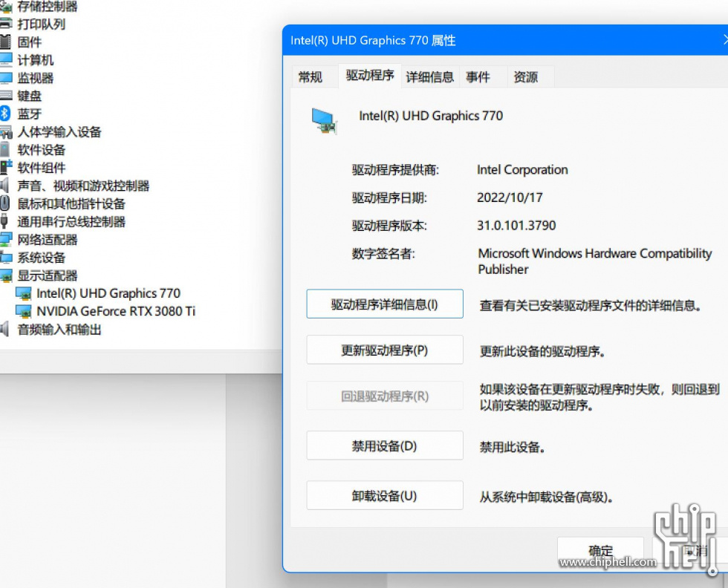The height and width of the screenshot is (588, 728).
Task: Select 通用串行总线控制器 in device tree
Action: [x=71, y=221]
